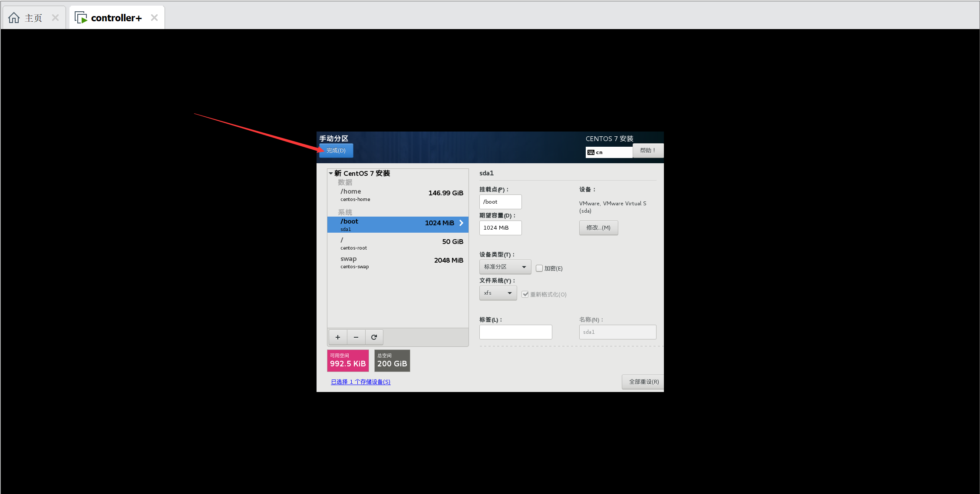
Task: Click the 可用空间 992.5 KiB box
Action: [348, 361]
